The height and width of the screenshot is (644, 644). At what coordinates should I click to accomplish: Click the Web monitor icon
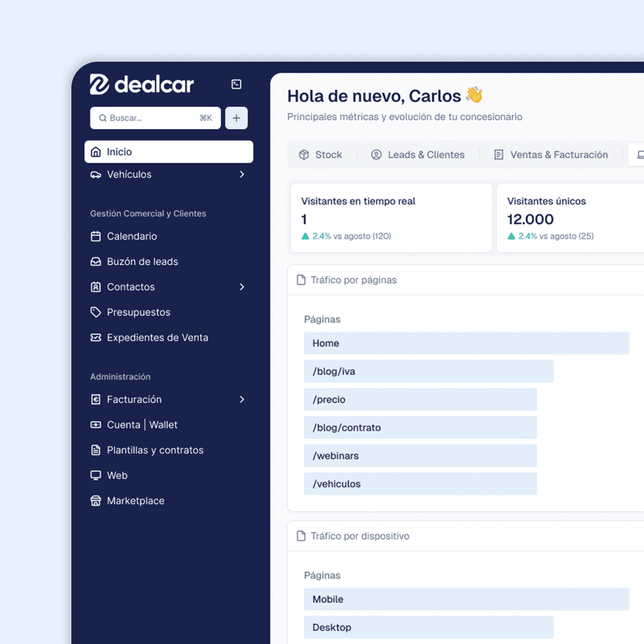pos(96,475)
